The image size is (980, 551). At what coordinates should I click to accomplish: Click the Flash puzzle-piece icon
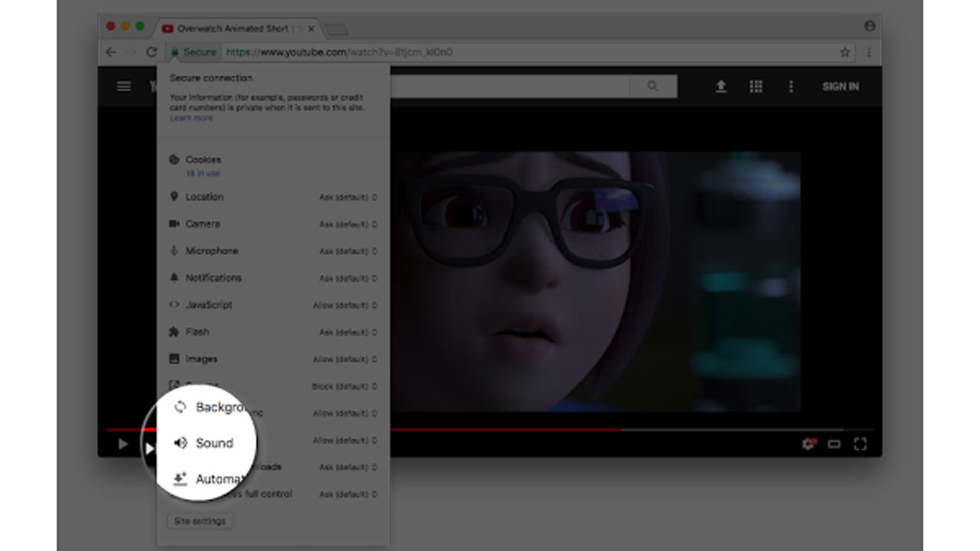coord(174,332)
